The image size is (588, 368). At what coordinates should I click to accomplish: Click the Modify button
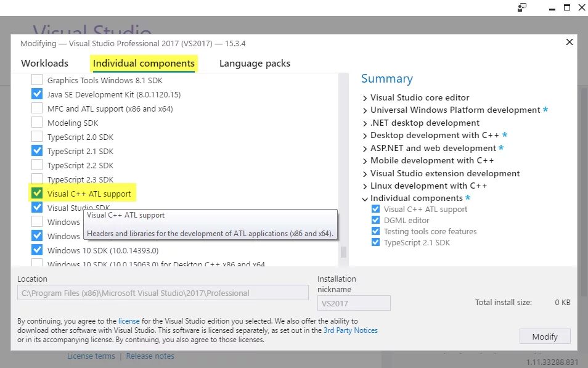(545, 337)
